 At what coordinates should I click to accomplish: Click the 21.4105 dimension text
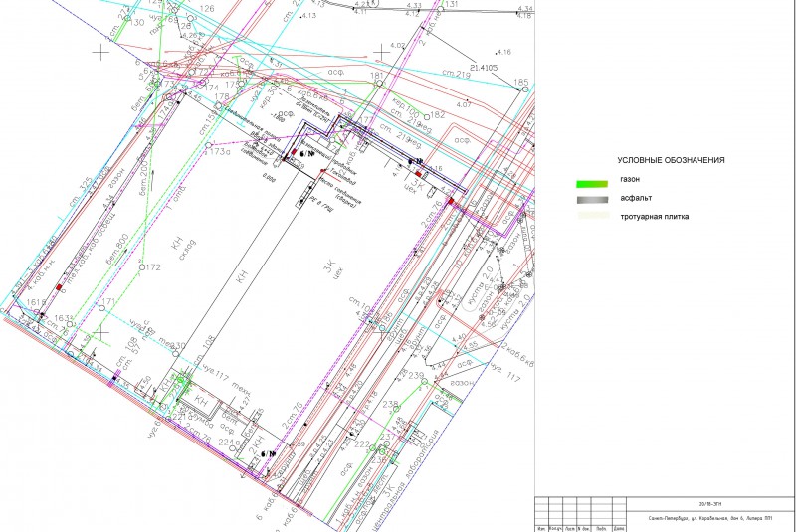[x=484, y=68]
